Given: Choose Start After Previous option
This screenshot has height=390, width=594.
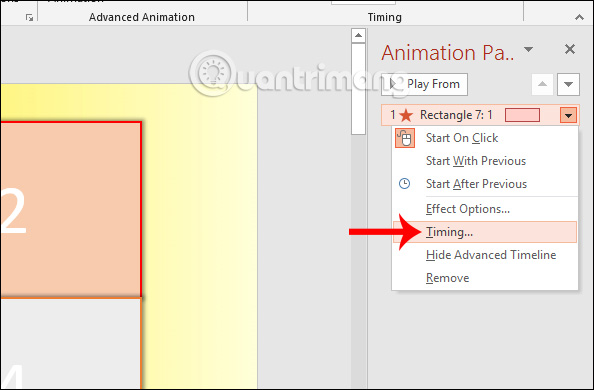Looking at the screenshot, I should pos(485,184).
